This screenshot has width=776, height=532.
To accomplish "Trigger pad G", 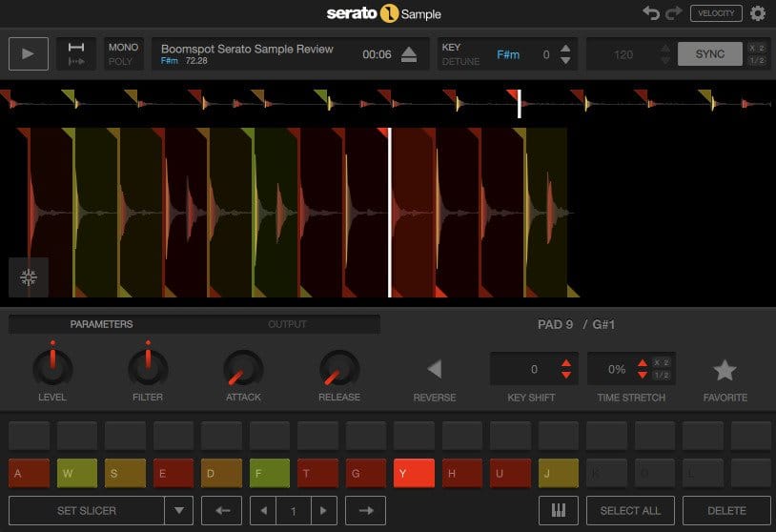I will [366, 473].
